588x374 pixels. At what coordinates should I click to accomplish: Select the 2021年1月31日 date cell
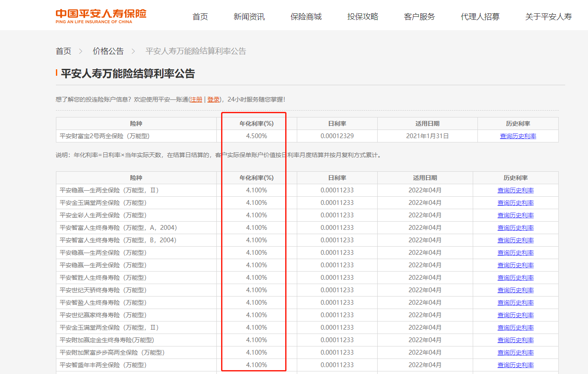(x=428, y=136)
